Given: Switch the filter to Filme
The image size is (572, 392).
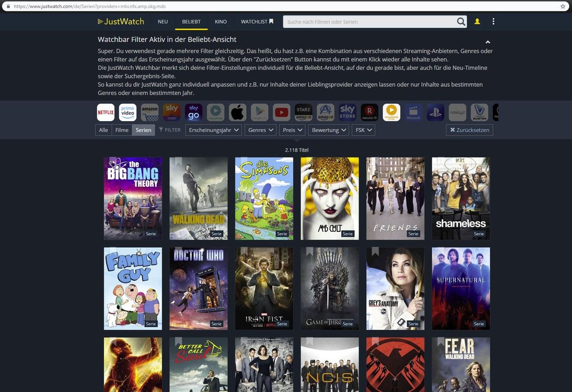Looking at the screenshot, I should tap(122, 130).
